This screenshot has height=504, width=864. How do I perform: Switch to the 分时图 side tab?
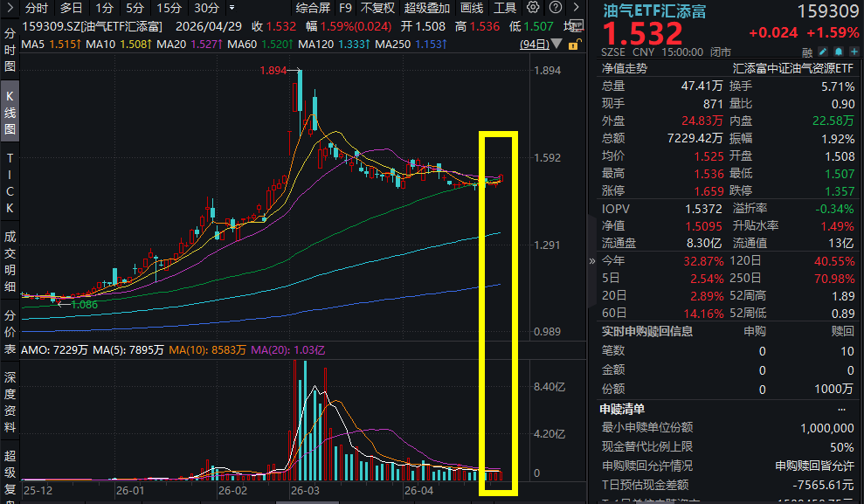pyautogui.click(x=10, y=50)
